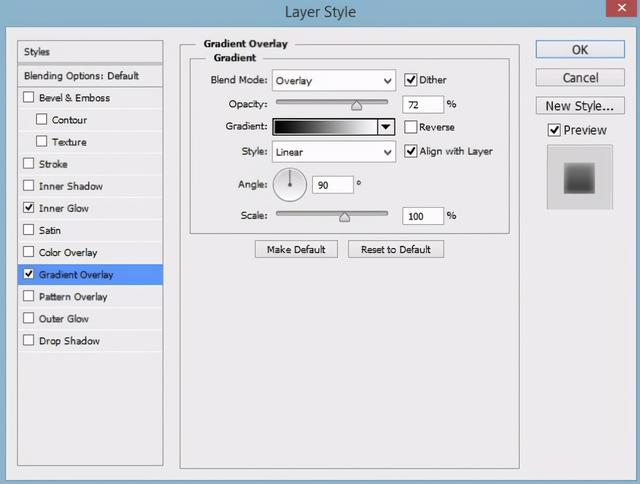Click the Make Default button

pos(296,249)
